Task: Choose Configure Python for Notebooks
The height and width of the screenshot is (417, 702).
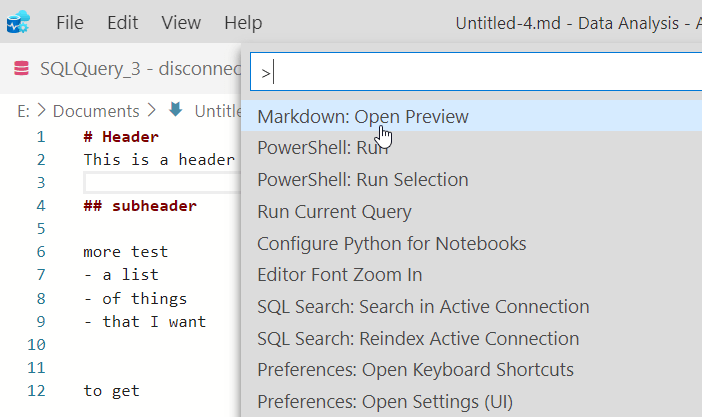Action: click(391, 243)
